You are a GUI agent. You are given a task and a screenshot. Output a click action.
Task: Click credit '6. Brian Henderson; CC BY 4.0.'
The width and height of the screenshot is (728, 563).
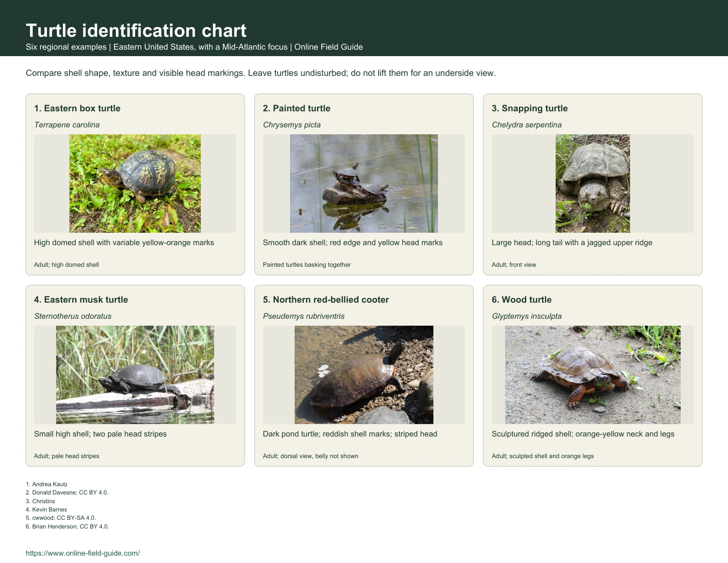pos(68,526)
